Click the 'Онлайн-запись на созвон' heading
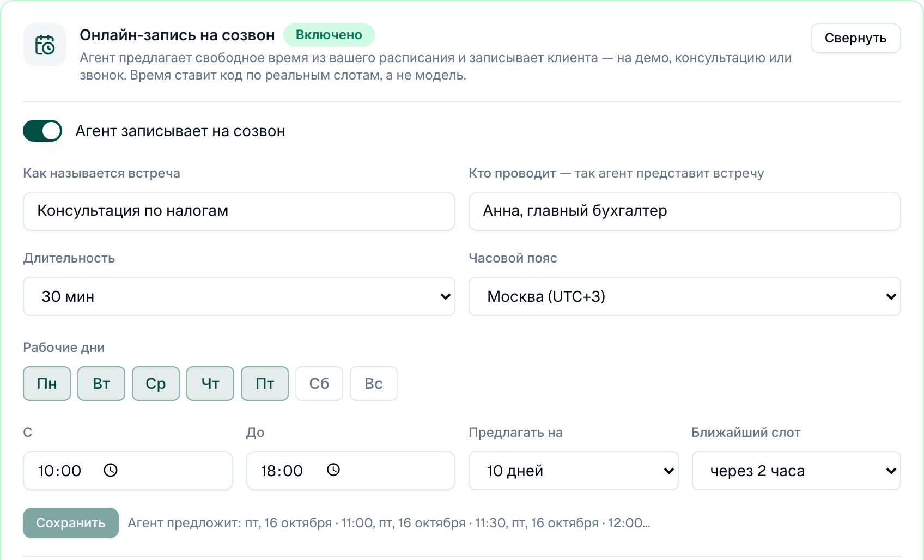 (177, 35)
